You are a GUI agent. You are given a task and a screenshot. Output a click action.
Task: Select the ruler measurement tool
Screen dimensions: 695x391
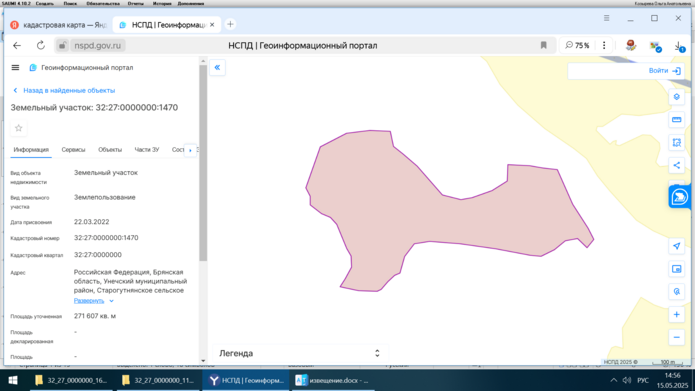pos(676,120)
